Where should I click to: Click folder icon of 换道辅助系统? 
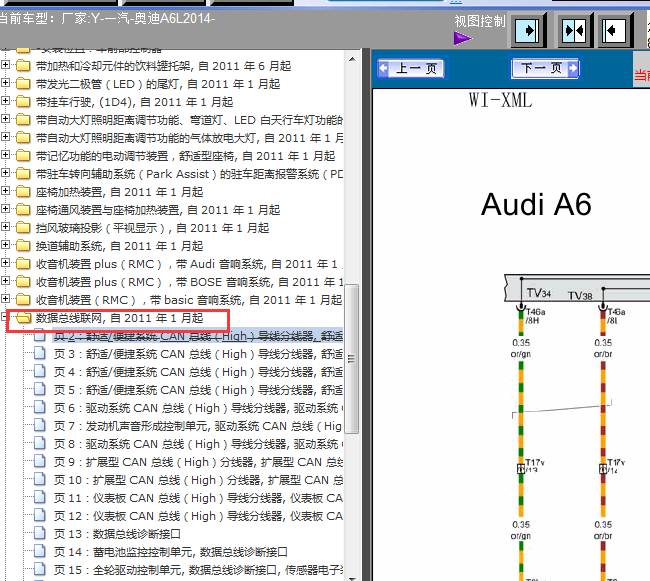click(x=23, y=245)
